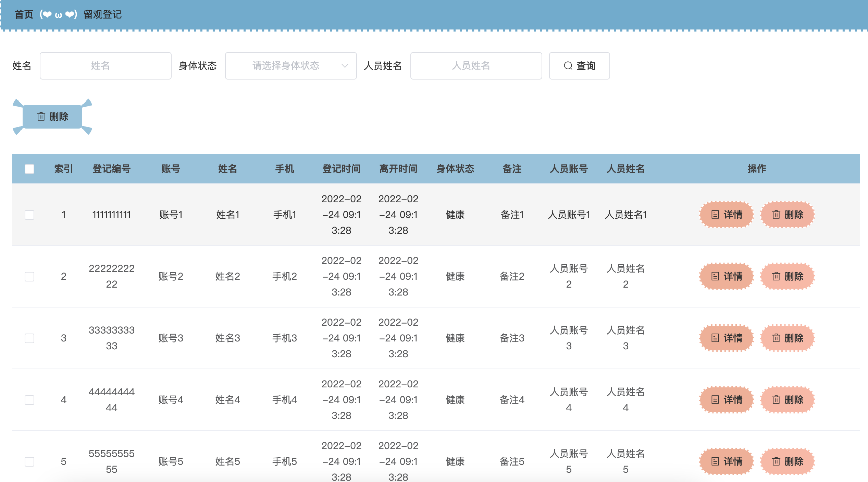This screenshot has width=868, height=482.
Task: Focus the 姓名 input field
Action: tap(106, 65)
